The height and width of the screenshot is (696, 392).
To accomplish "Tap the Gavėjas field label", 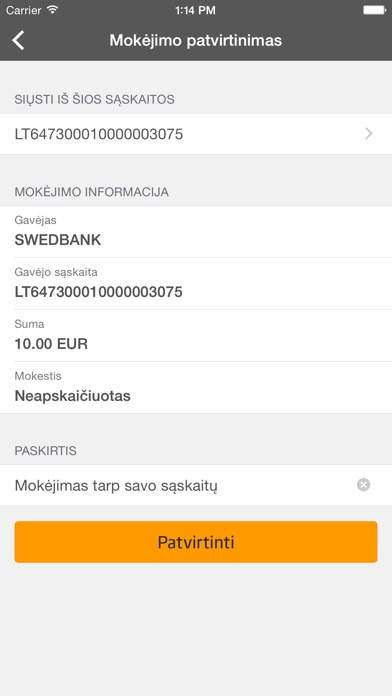I will (x=36, y=220).
